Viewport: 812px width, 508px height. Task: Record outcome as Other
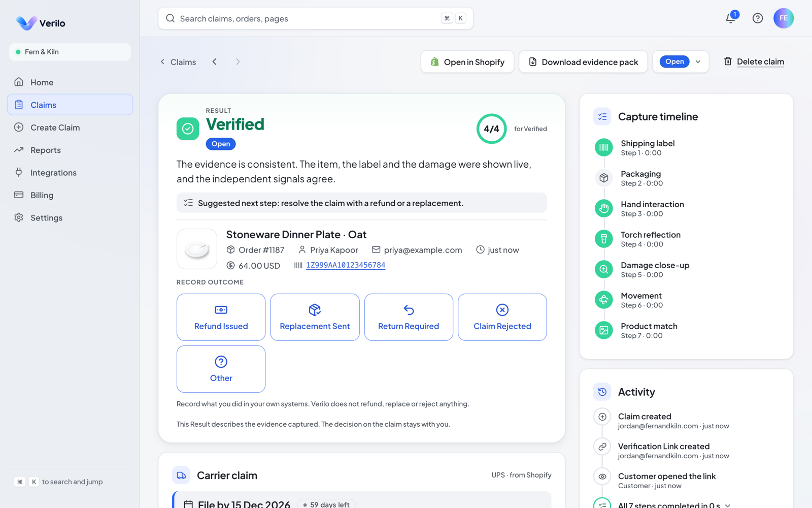coord(221,369)
